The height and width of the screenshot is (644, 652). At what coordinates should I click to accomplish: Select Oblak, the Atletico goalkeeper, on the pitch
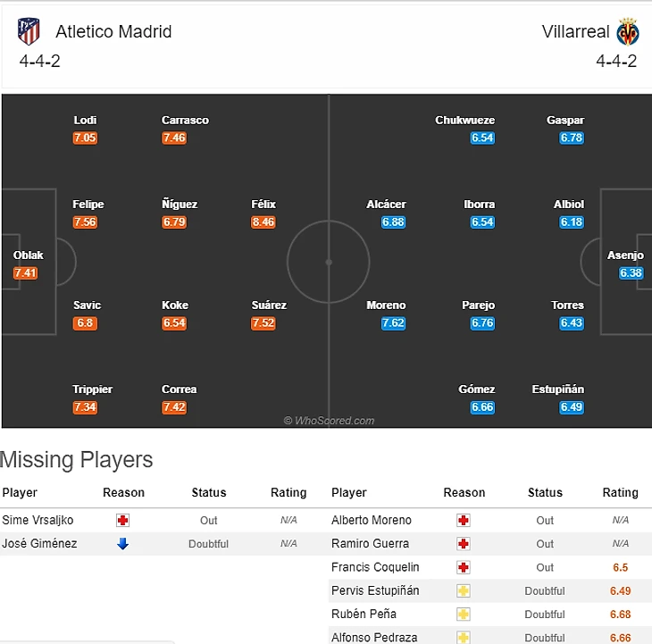29,255
